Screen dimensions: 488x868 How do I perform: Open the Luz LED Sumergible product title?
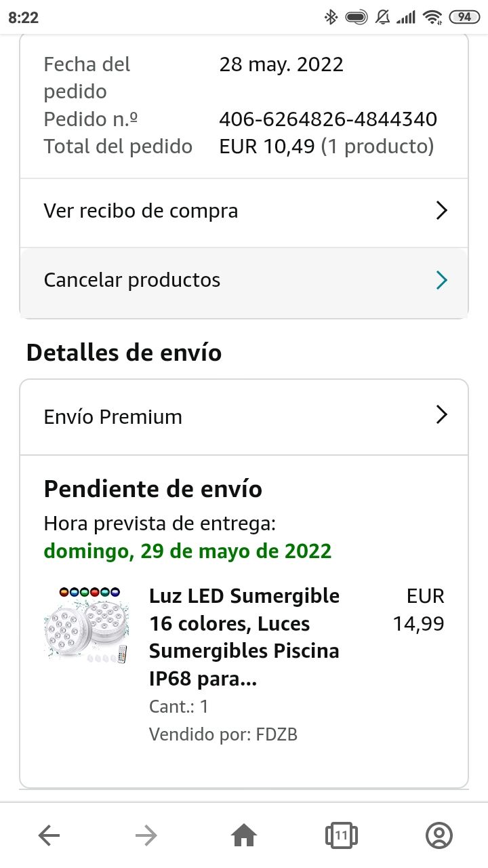coord(244,637)
